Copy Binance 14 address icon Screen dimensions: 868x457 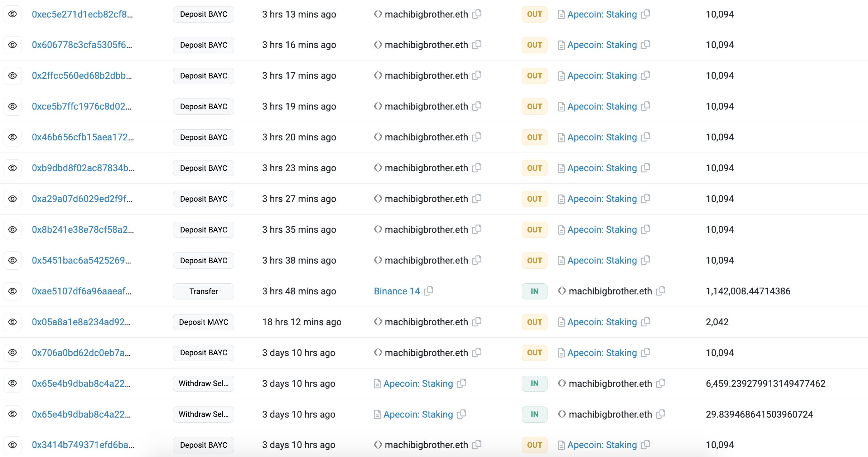pos(429,291)
